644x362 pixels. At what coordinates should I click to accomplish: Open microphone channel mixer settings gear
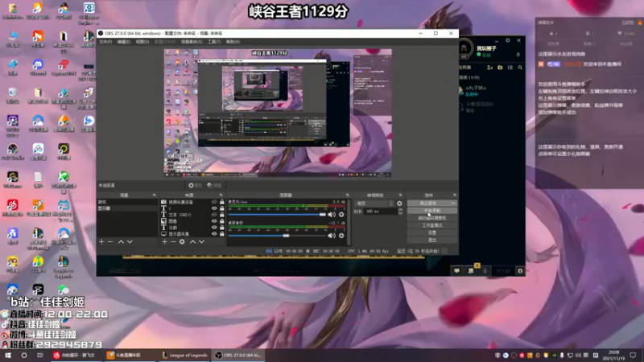coord(341,214)
